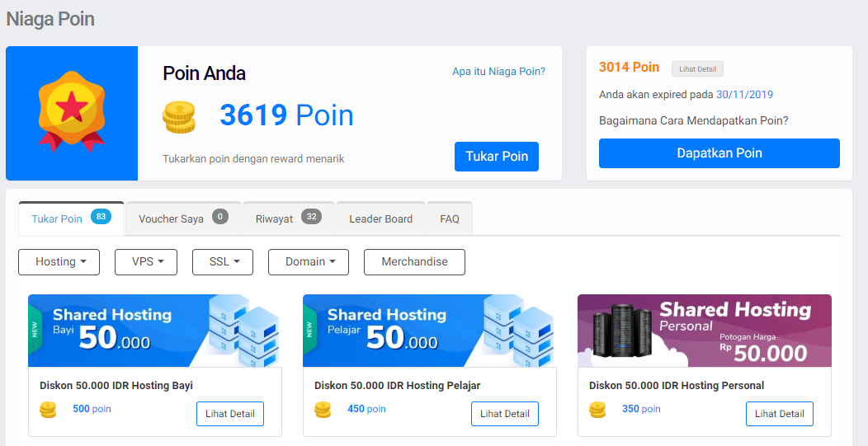Click the orange 3014 Poin text
This screenshot has width=868, height=446.
click(x=629, y=68)
